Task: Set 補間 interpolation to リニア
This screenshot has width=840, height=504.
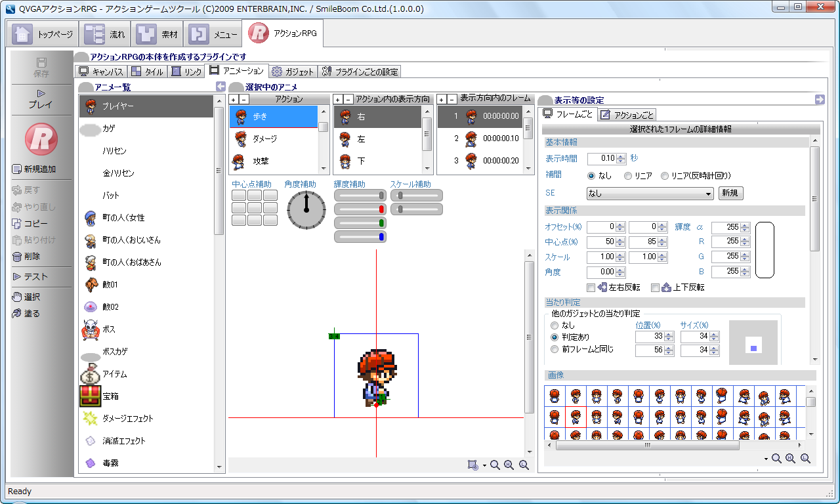Action: tap(628, 176)
